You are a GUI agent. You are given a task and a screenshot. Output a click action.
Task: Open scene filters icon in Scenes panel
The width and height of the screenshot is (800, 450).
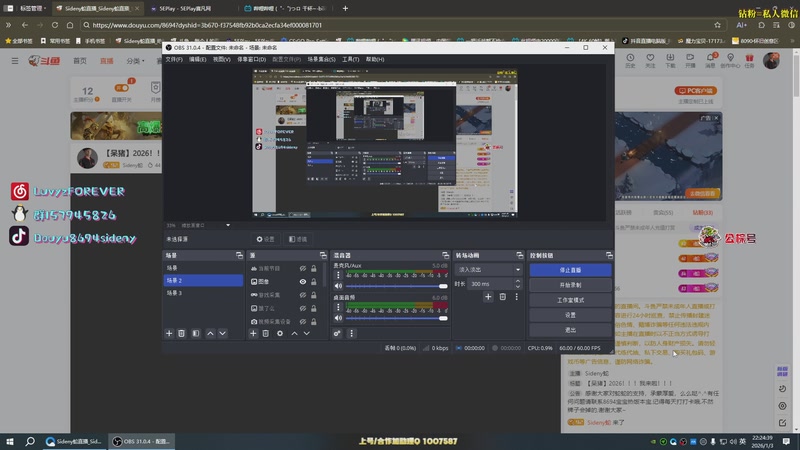196,333
